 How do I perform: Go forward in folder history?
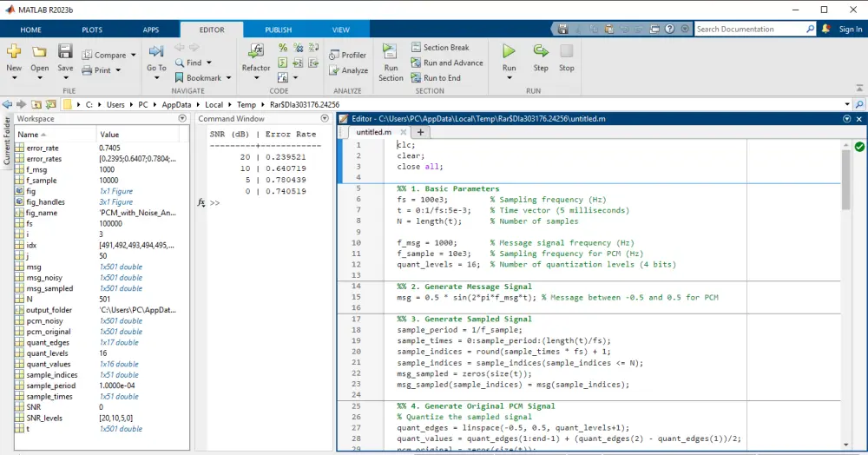(22, 104)
